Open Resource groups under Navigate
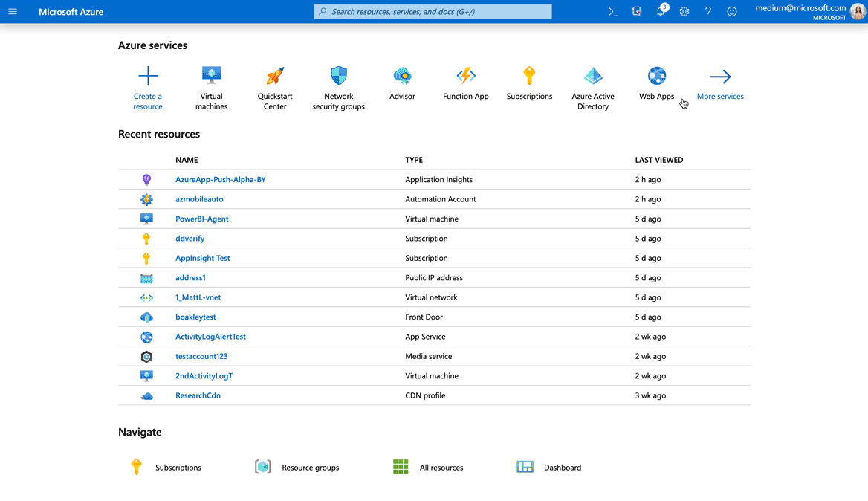The width and height of the screenshot is (868, 501). [311, 468]
